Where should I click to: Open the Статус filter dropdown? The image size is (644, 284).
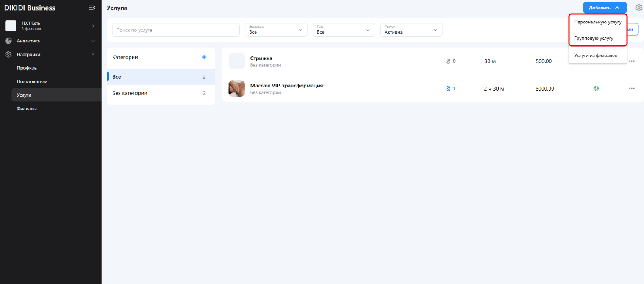tap(411, 30)
